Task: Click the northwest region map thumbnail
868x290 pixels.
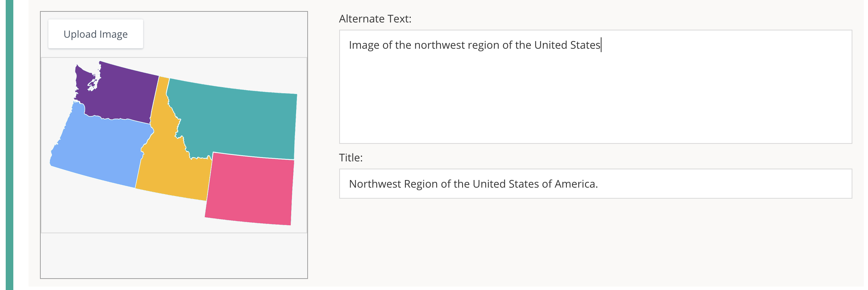Action: pos(171,145)
